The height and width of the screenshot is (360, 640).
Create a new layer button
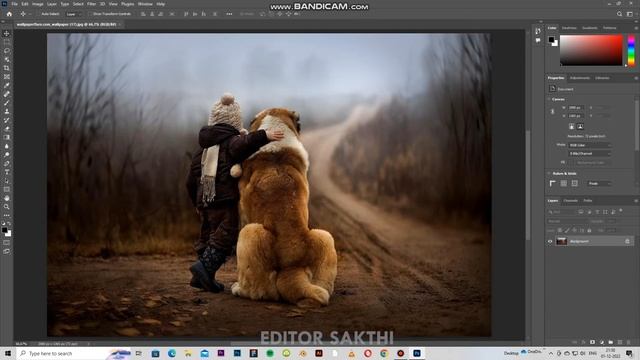(x=620, y=342)
